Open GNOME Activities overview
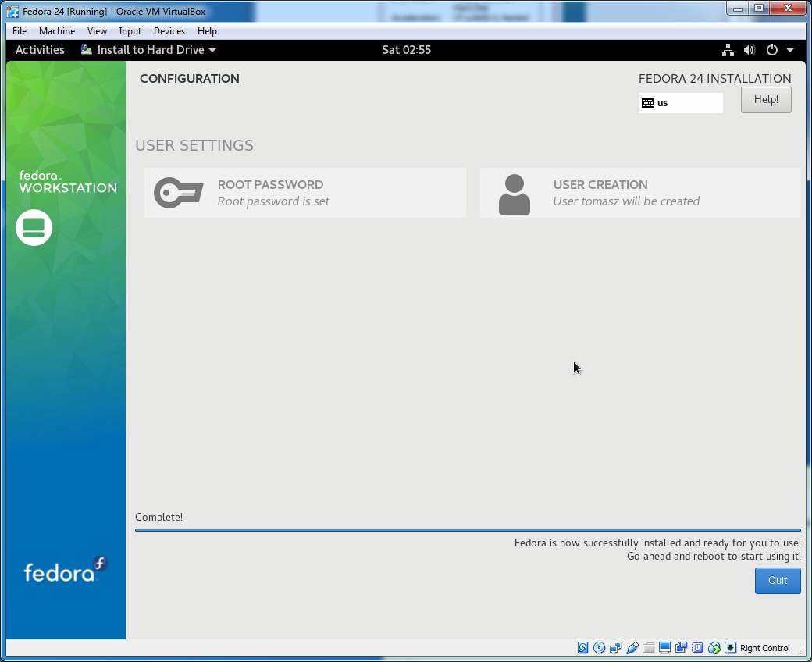The width and height of the screenshot is (812, 662). click(x=40, y=50)
